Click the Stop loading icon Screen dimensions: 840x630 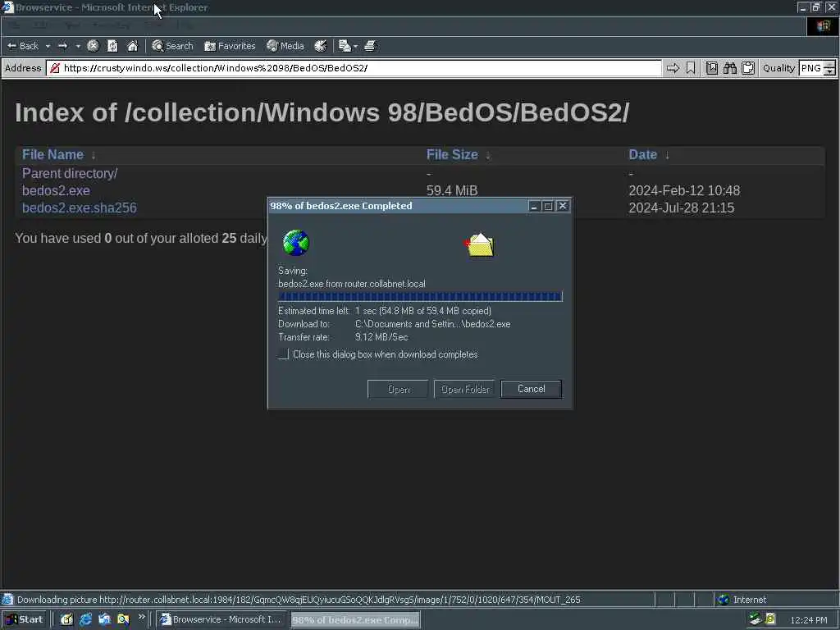point(93,46)
